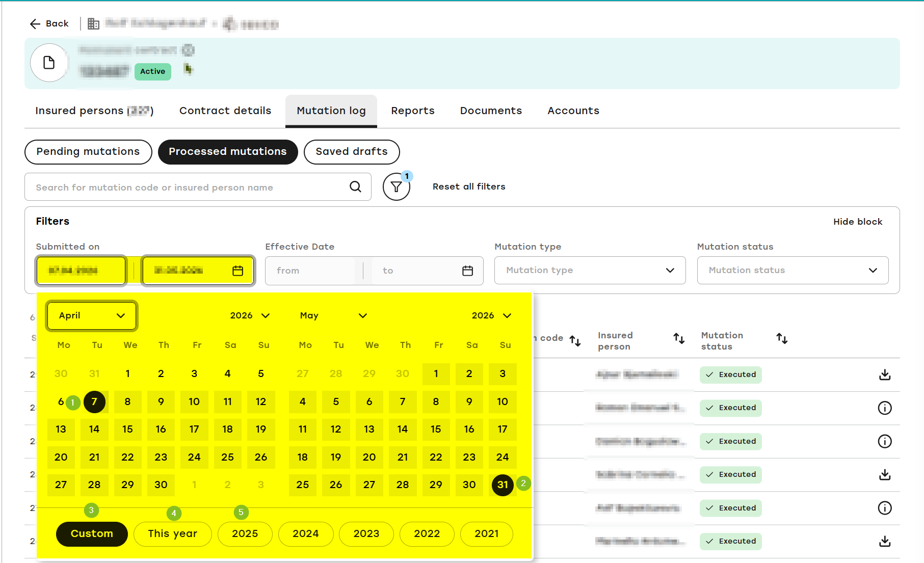Show info for third Executed mutation row

[885, 441]
